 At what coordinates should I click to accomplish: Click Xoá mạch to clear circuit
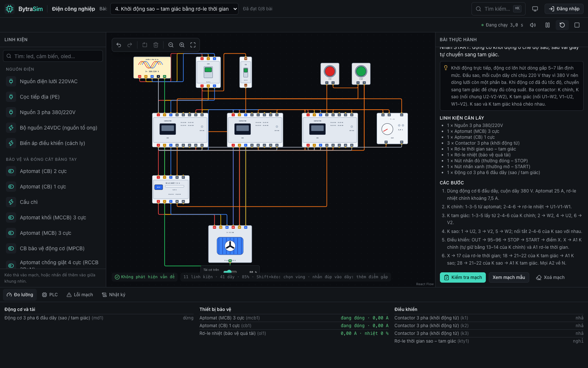coord(550,277)
